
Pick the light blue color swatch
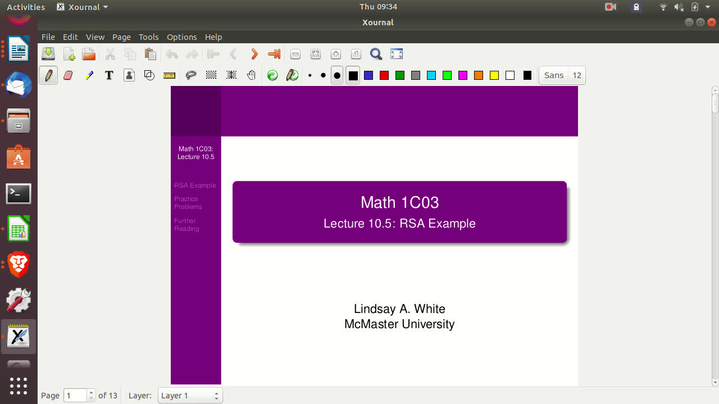(x=431, y=75)
